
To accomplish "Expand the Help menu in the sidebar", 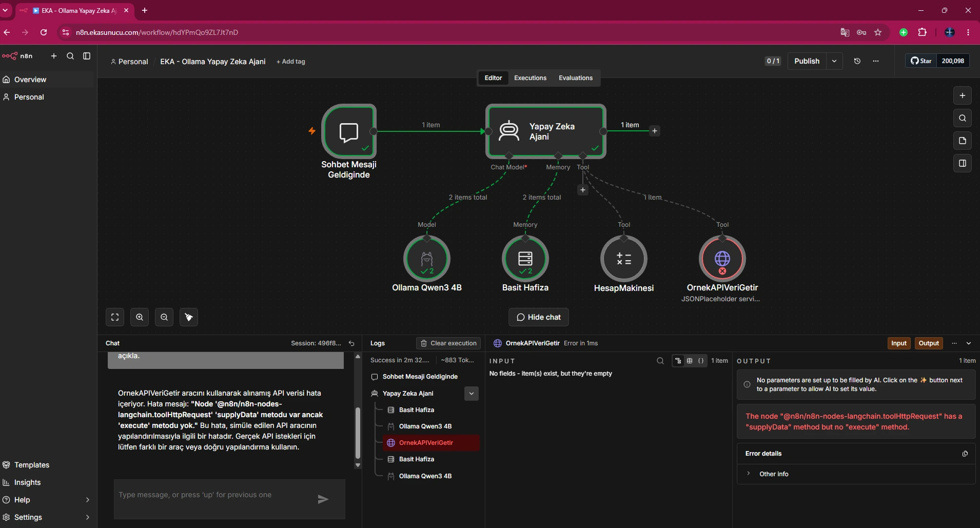I will tap(48, 500).
